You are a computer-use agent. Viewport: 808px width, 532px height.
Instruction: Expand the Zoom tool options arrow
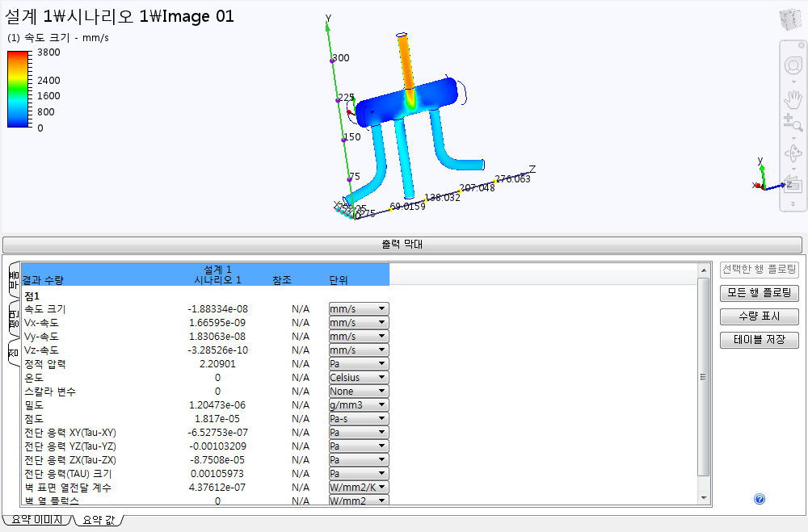coord(793,138)
